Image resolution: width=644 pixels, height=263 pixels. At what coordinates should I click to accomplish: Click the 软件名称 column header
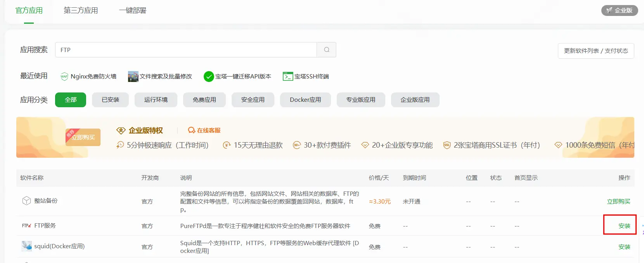click(x=32, y=178)
